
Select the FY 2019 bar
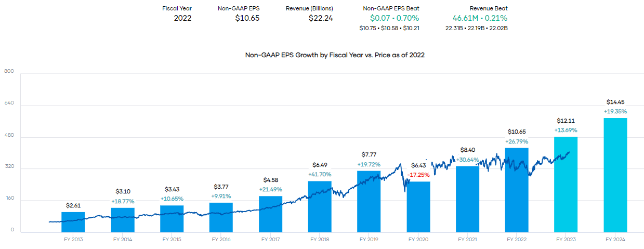point(369,201)
